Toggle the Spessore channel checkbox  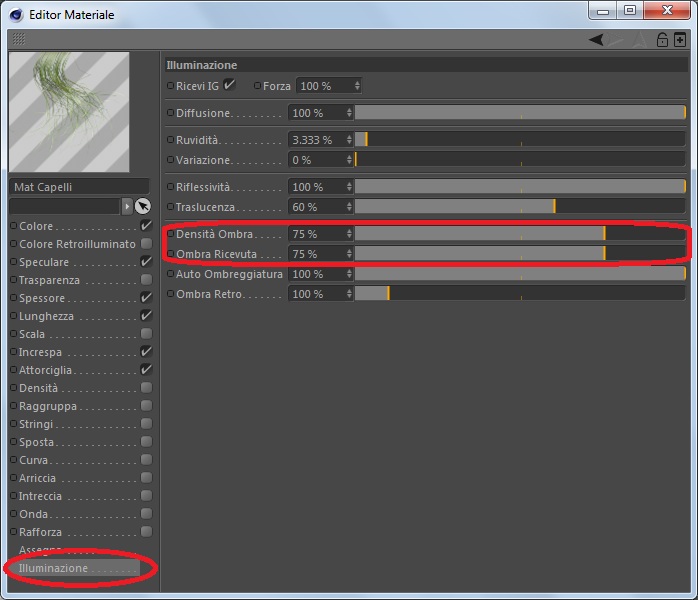pos(146,297)
